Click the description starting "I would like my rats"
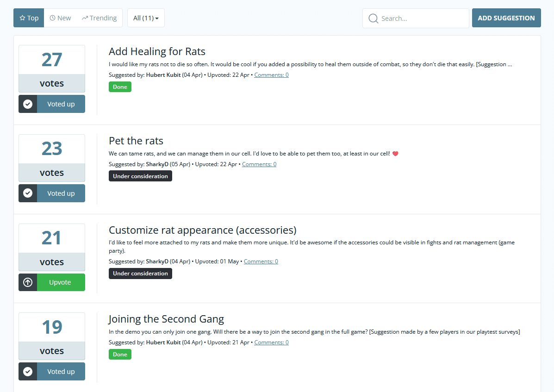Image resolution: width=554 pixels, height=392 pixels. pos(310,64)
